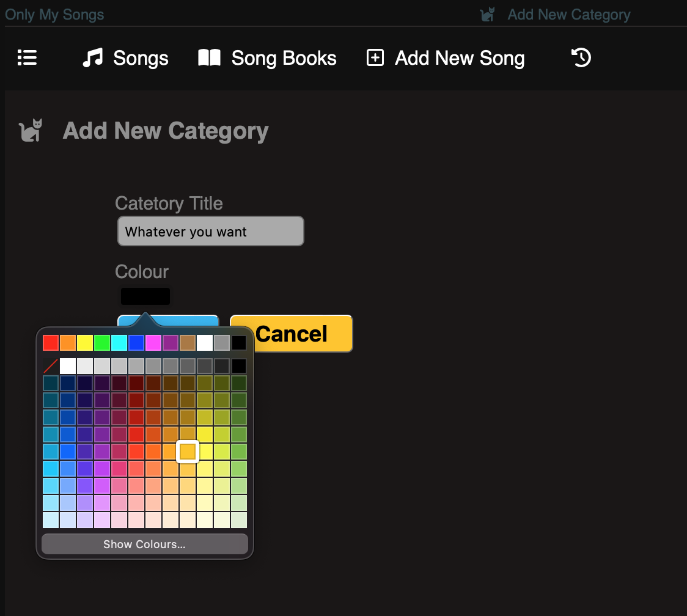The image size is (687, 616).
Task: Choose the brown swatch in the top row
Action: [188, 343]
